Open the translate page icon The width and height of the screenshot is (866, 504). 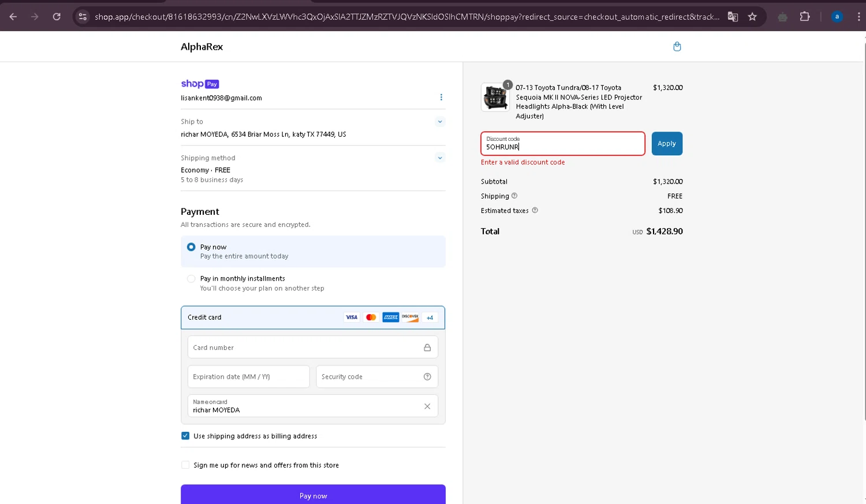coord(733,17)
